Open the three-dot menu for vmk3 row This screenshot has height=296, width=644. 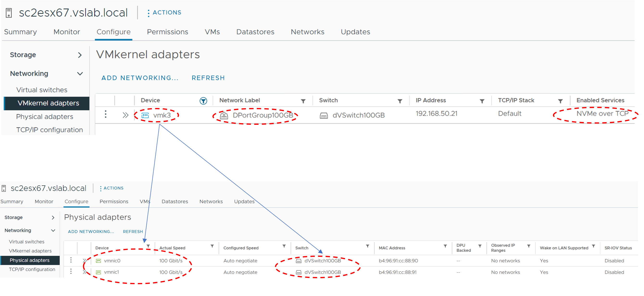pos(106,114)
